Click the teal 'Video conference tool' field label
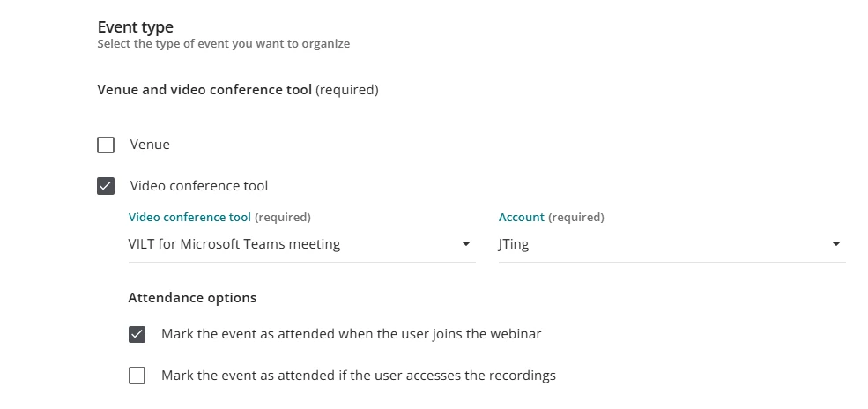The height and width of the screenshot is (409, 868). (x=189, y=217)
